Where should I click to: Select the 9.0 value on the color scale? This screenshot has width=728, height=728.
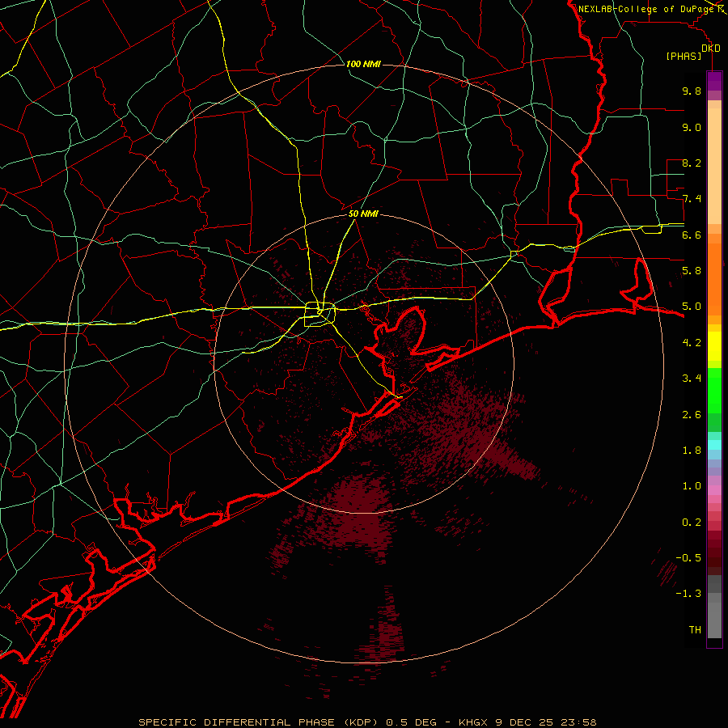[692, 127]
